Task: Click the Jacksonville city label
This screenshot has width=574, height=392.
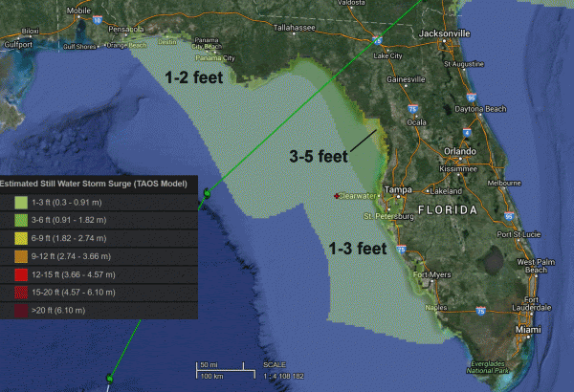Action: [x=444, y=33]
